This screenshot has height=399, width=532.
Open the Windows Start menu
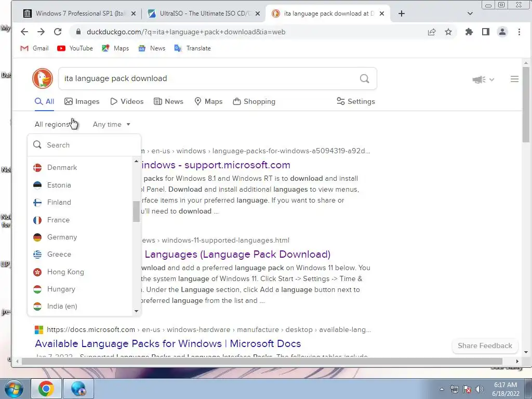13,389
